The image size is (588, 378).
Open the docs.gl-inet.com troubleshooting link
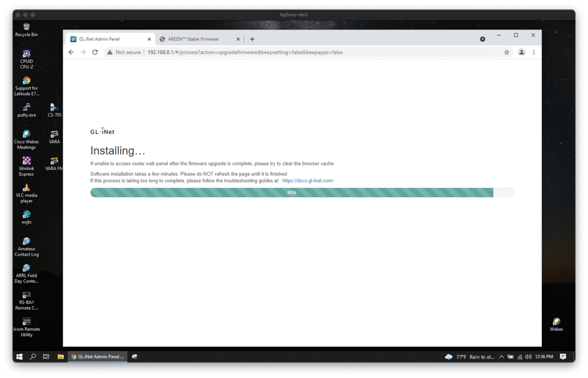point(308,181)
